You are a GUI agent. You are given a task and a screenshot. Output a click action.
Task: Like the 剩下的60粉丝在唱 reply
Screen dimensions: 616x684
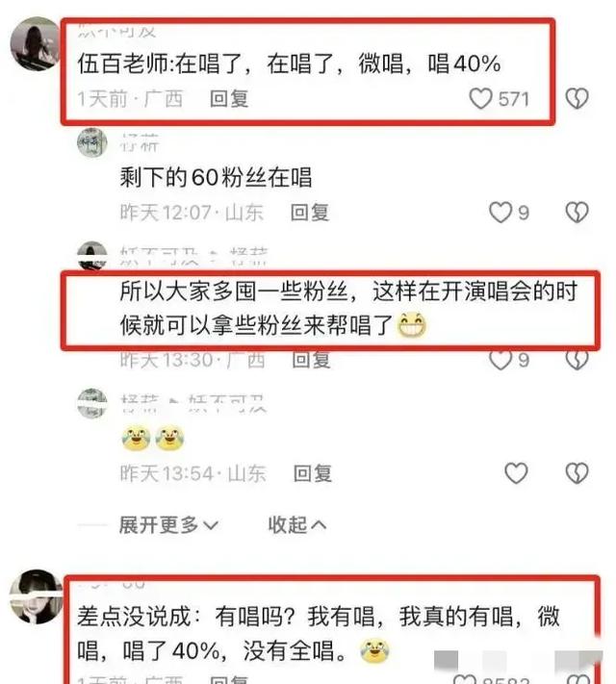pyautogui.click(x=500, y=213)
